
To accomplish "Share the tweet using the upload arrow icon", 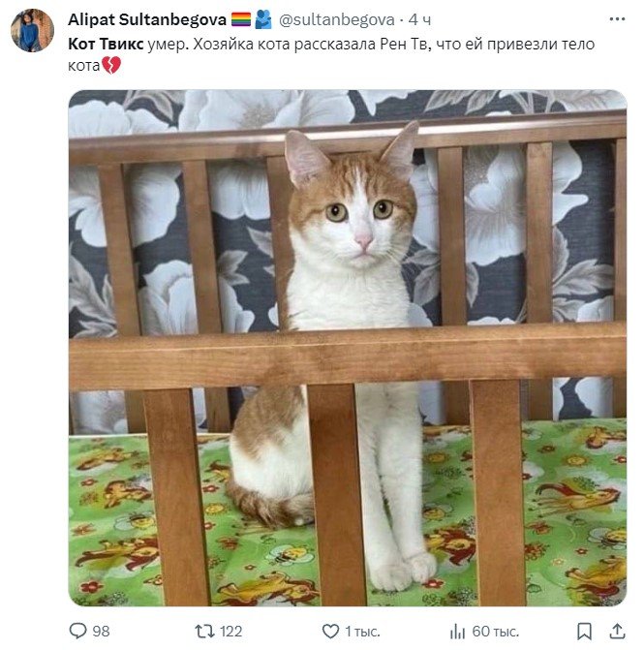I will coord(617,631).
